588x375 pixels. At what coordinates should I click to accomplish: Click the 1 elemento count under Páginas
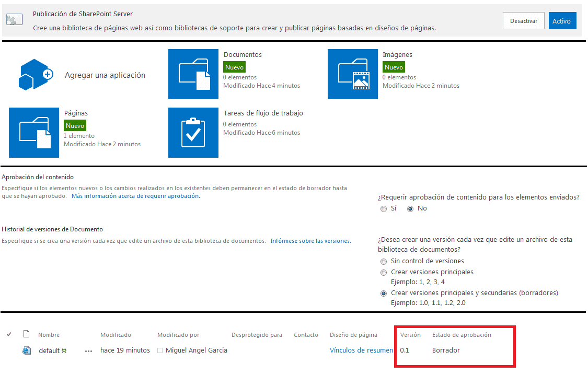(x=79, y=136)
